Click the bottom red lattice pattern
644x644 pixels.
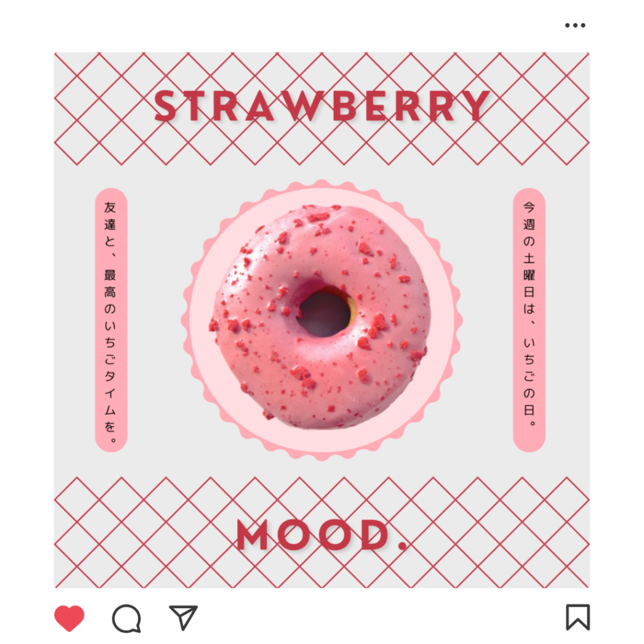click(x=322, y=532)
